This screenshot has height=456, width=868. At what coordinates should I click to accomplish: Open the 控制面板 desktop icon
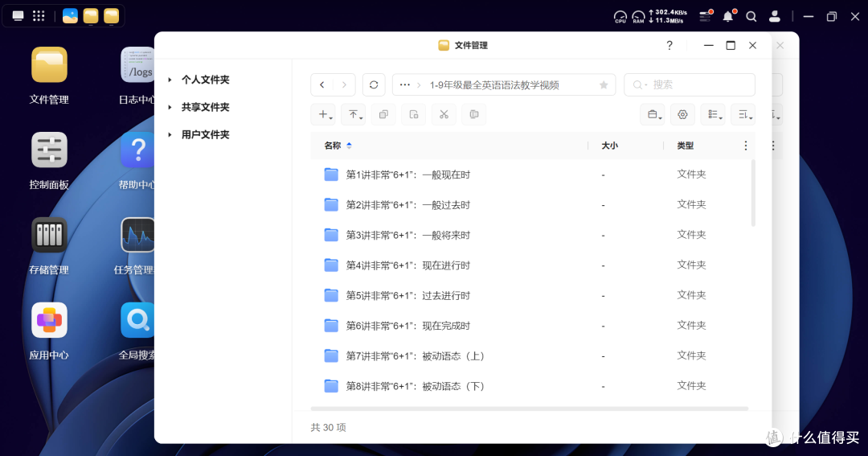coord(49,150)
